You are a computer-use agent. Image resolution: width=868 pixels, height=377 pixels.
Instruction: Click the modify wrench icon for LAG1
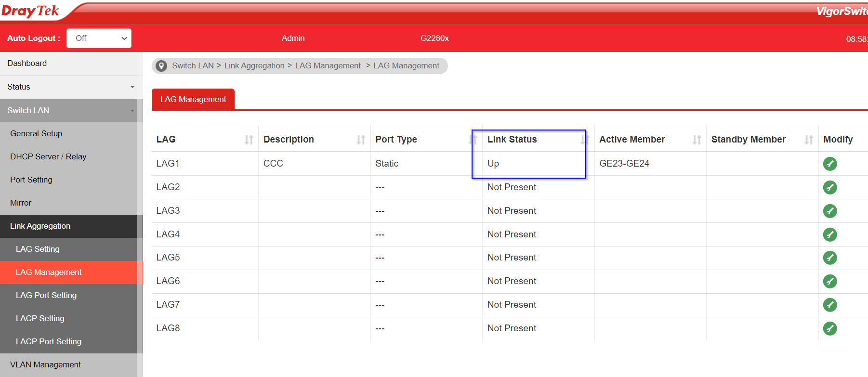(x=829, y=164)
